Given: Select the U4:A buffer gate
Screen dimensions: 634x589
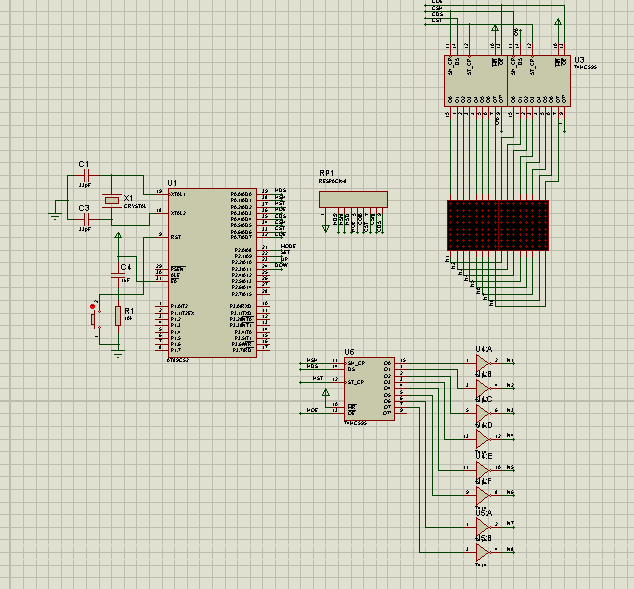Looking at the screenshot, I should pos(483,363).
